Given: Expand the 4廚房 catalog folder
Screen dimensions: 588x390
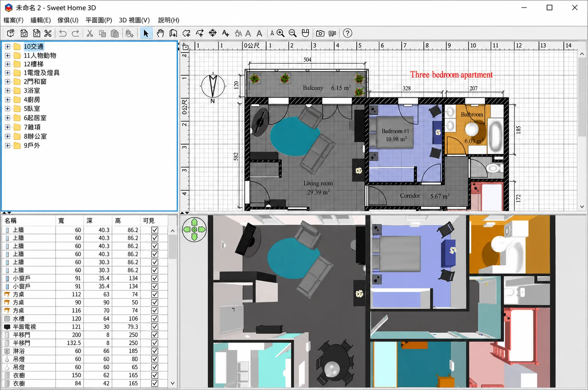Looking at the screenshot, I should coord(7,100).
